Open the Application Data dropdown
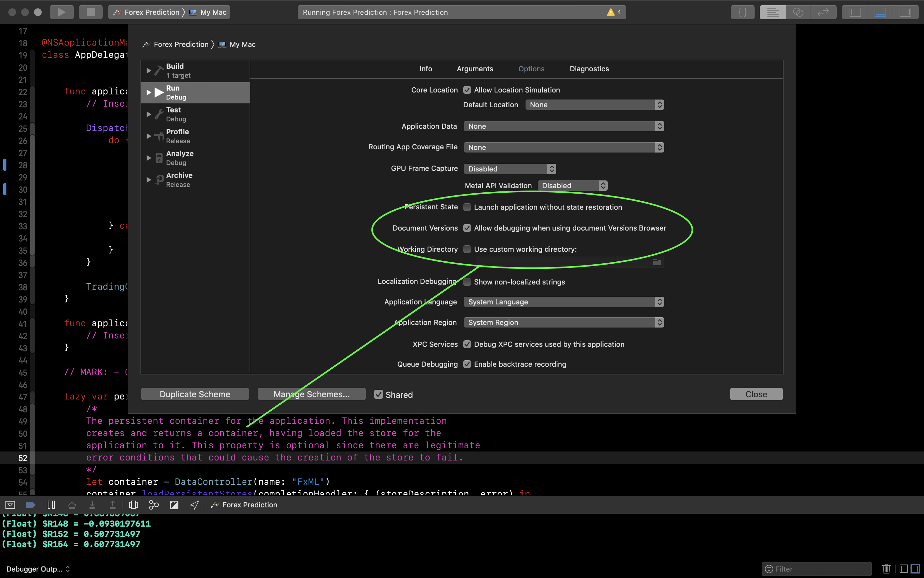 pos(564,126)
